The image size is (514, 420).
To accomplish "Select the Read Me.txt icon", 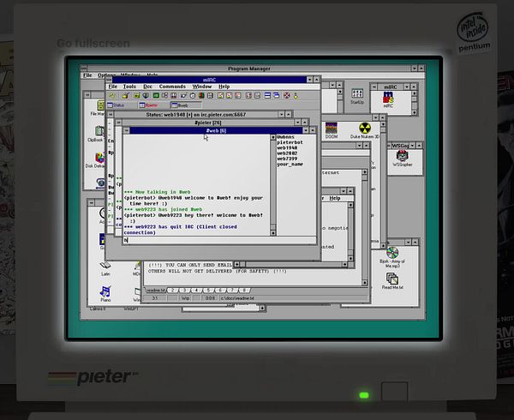I will (392, 281).
